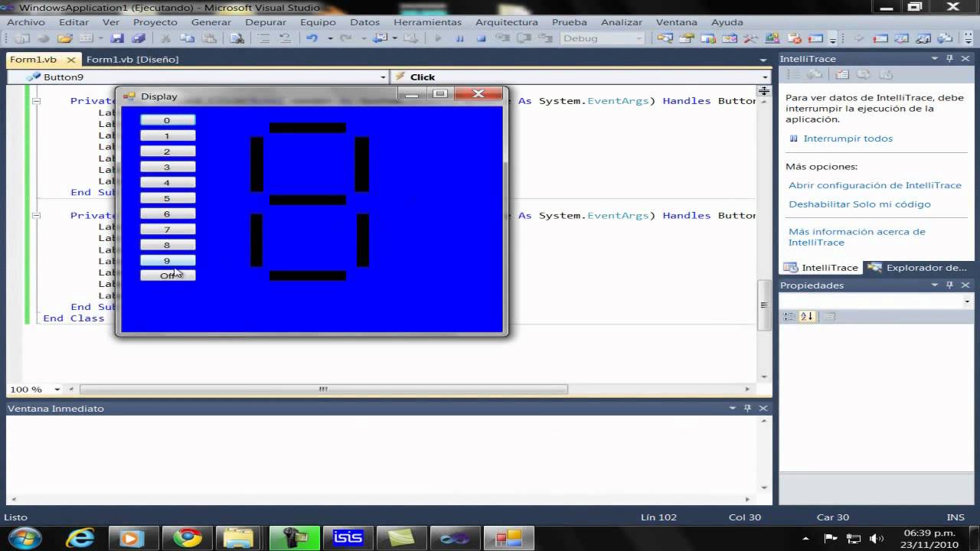This screenshot has width=980, height=551.
Task: Pin the IntelliTrace panel
Action: [949, 59]
